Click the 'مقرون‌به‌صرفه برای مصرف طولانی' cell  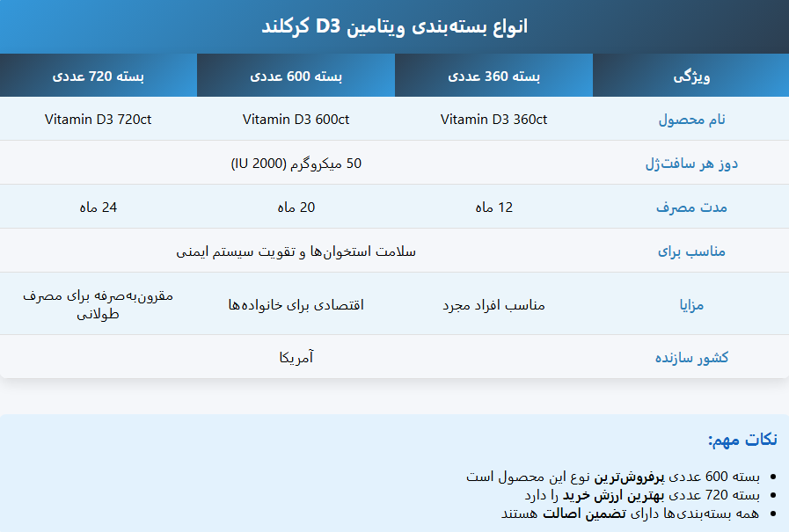99,305
